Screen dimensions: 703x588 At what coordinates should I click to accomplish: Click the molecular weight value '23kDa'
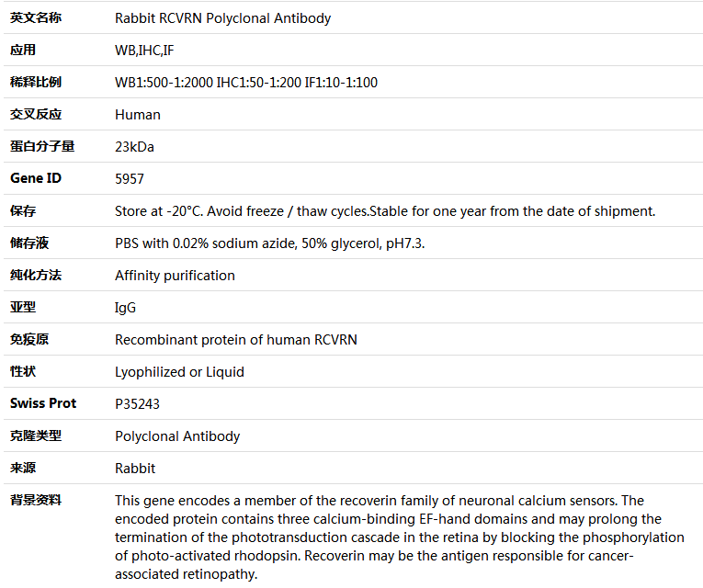click(134, 147)
